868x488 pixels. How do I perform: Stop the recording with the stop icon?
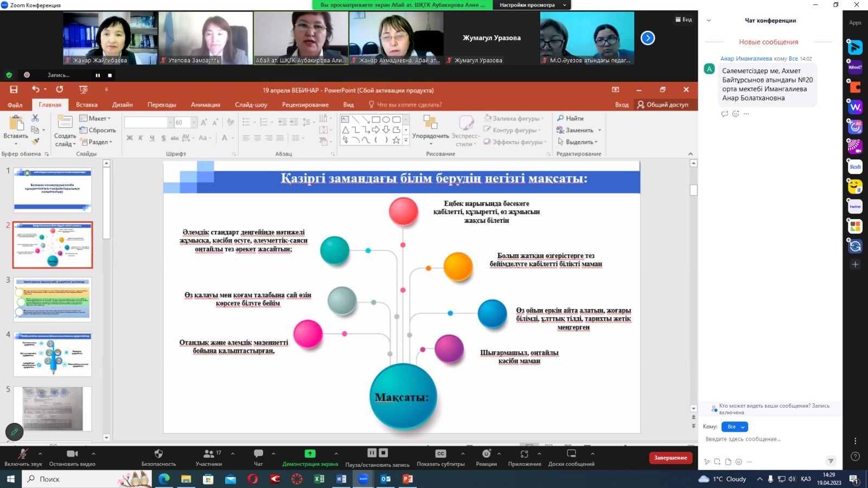[110, 75]
